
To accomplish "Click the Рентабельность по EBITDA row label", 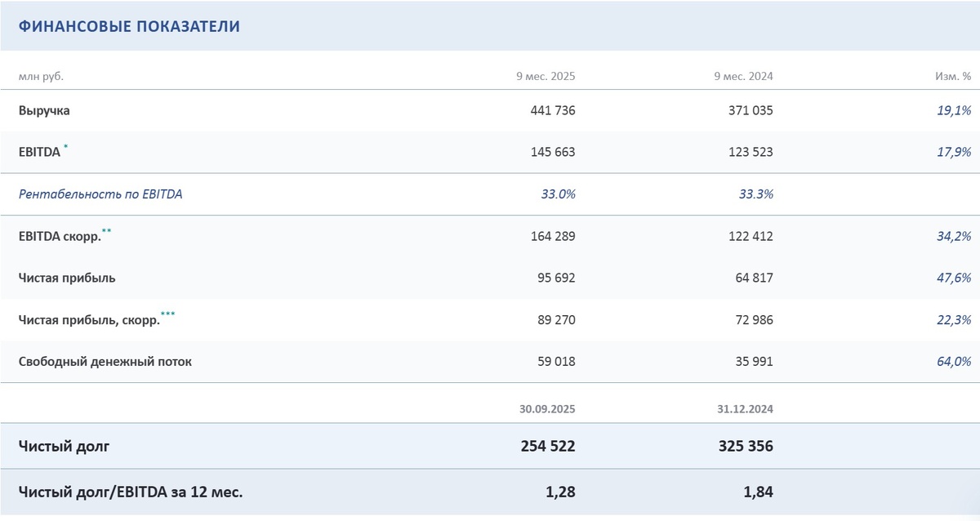I will pos(100,194).
